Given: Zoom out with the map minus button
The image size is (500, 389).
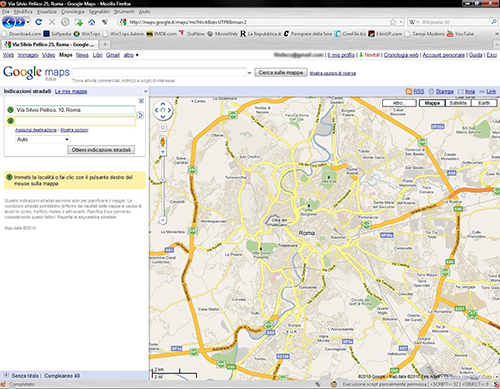Looking at the screenshot, I should [x=163, y=220].
